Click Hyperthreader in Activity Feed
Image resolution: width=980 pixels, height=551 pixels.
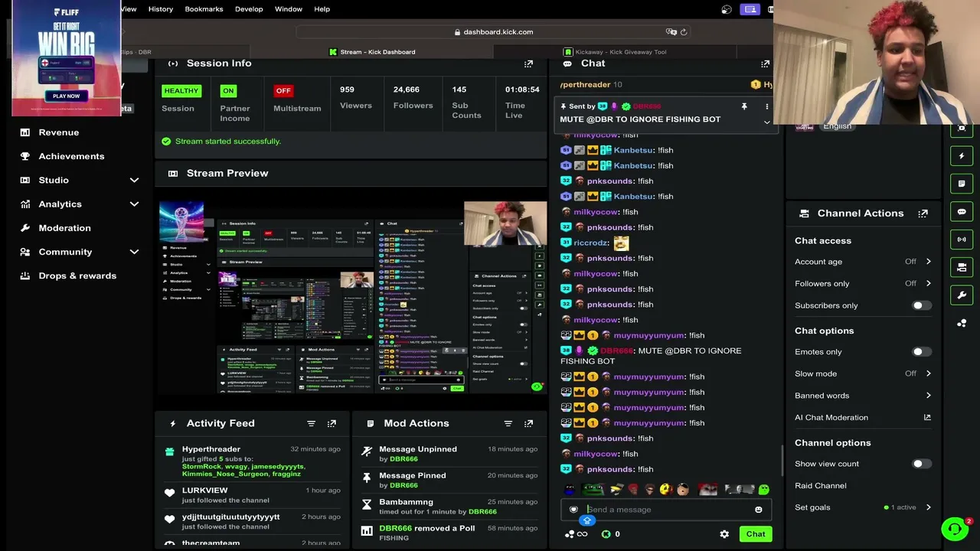(211, 449)
